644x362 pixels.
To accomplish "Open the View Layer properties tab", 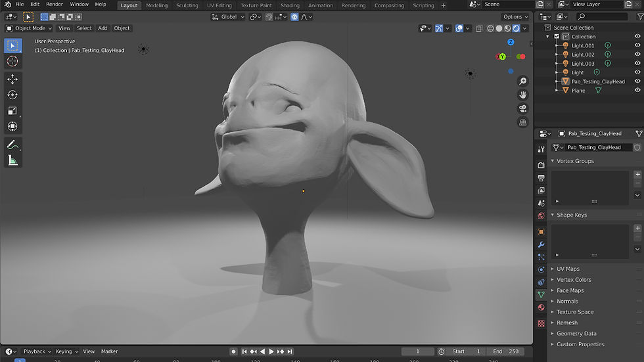I will click(x=541, y=191).
